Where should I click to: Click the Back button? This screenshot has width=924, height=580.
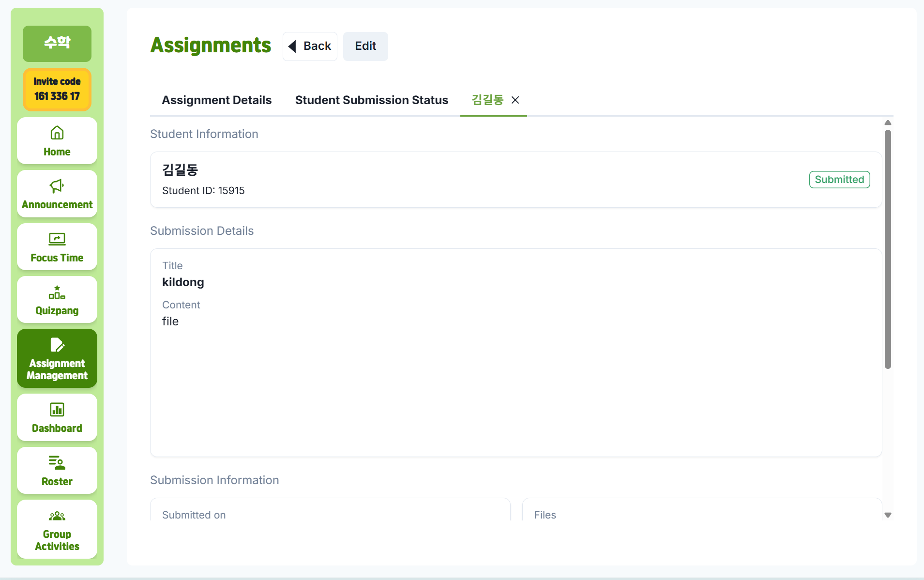310,46
